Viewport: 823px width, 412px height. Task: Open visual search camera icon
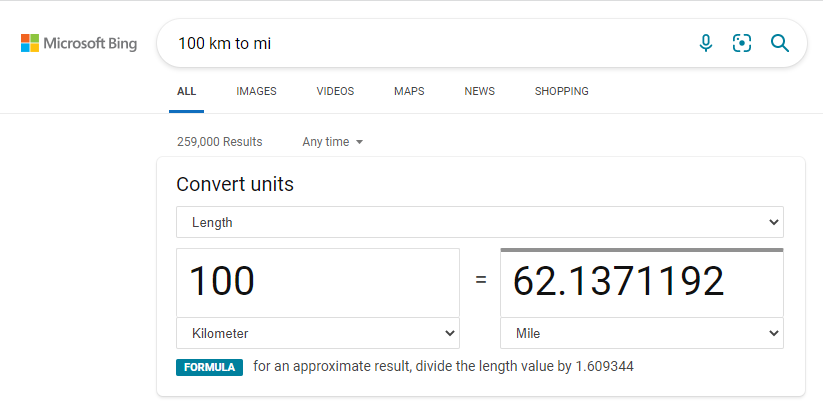point(742,43)
